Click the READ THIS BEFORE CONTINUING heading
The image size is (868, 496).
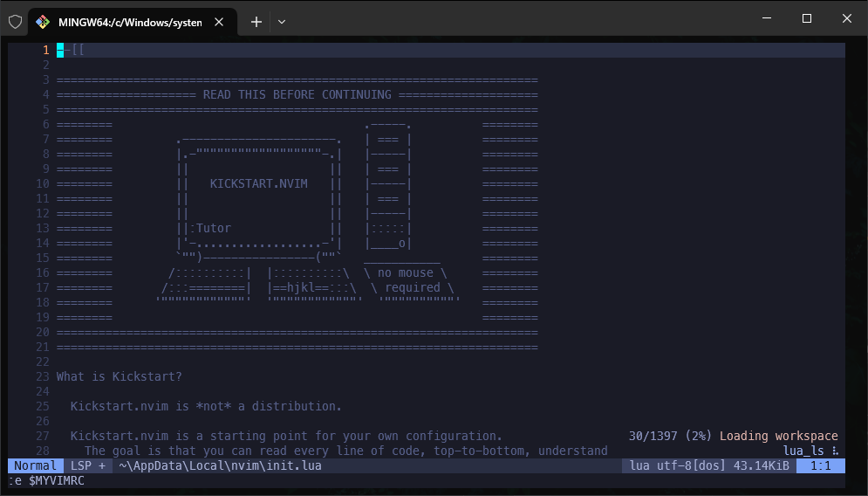[x=297, y=95]
